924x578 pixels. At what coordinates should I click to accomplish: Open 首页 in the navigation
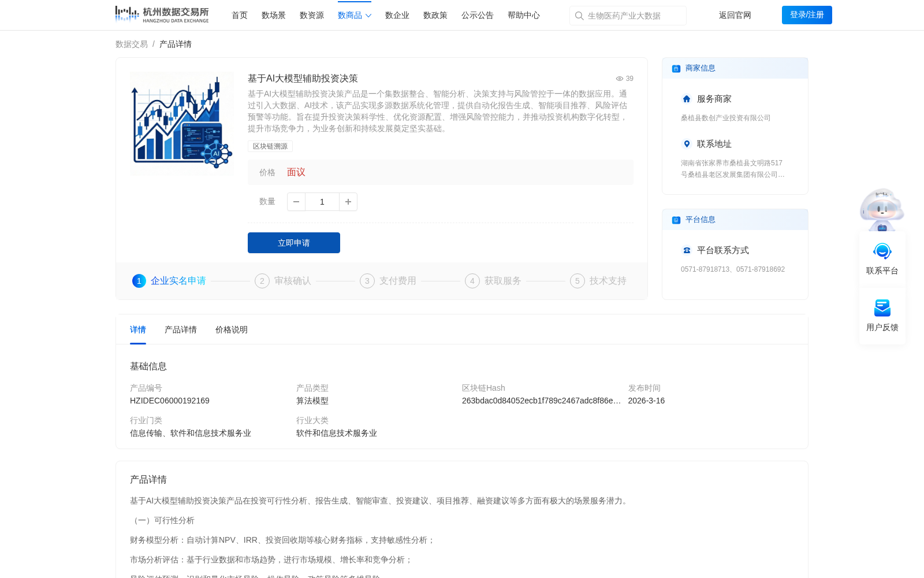pyautogui.click(x=240, y=15)
